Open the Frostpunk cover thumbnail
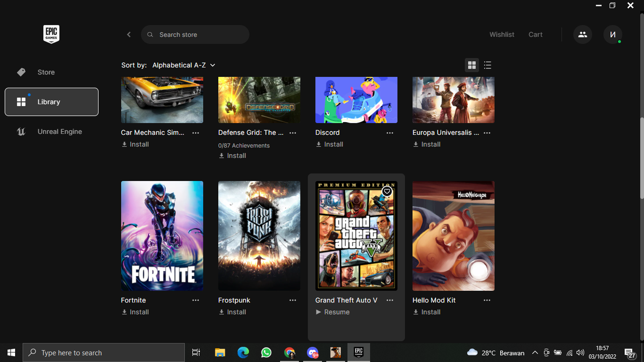Screen dimensions: 644x362 [x=259, y=236]
